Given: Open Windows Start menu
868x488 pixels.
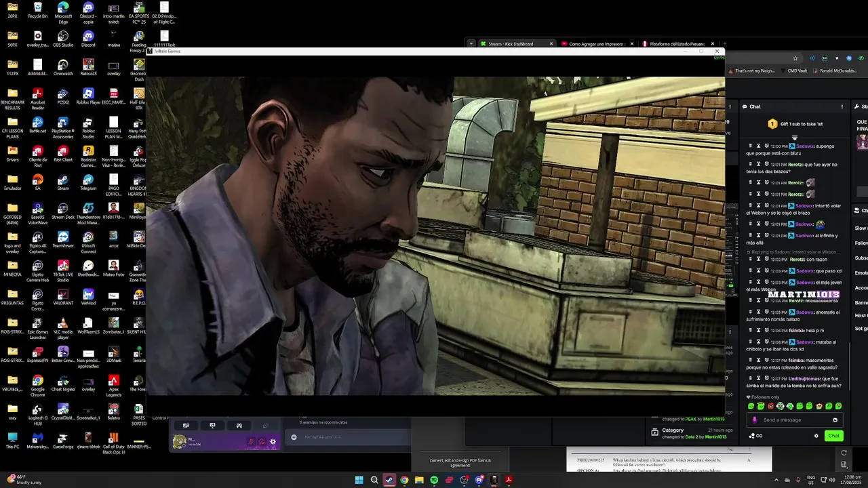Looking at the screenshot, I should tap(359, 480).
